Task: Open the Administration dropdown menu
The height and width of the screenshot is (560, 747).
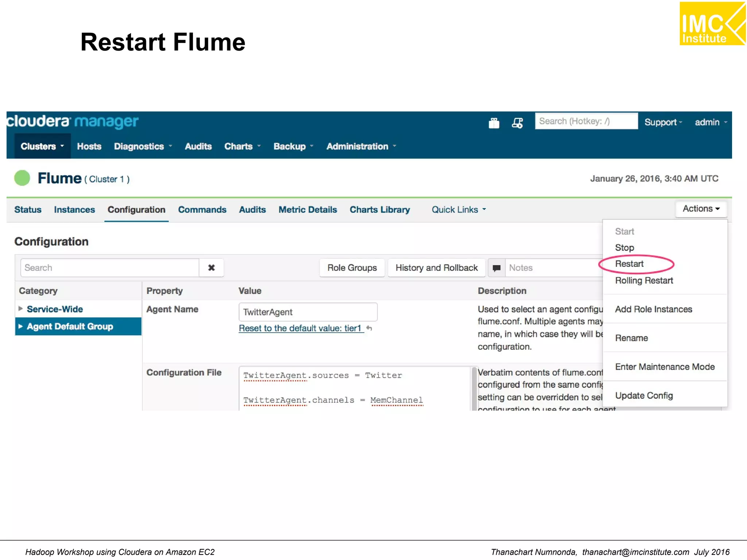Action: coord(361,146)
